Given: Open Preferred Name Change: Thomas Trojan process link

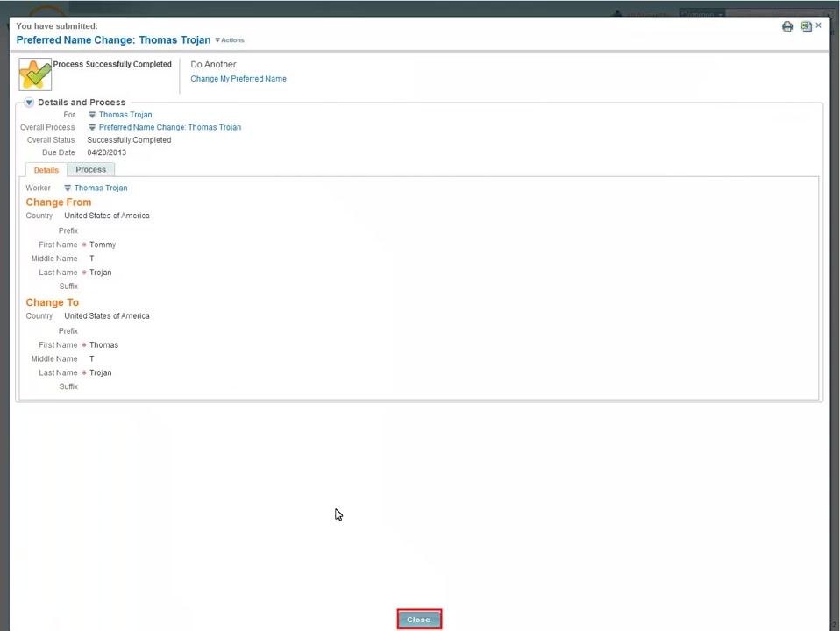Looking at the screenshot, I should 170,127.
